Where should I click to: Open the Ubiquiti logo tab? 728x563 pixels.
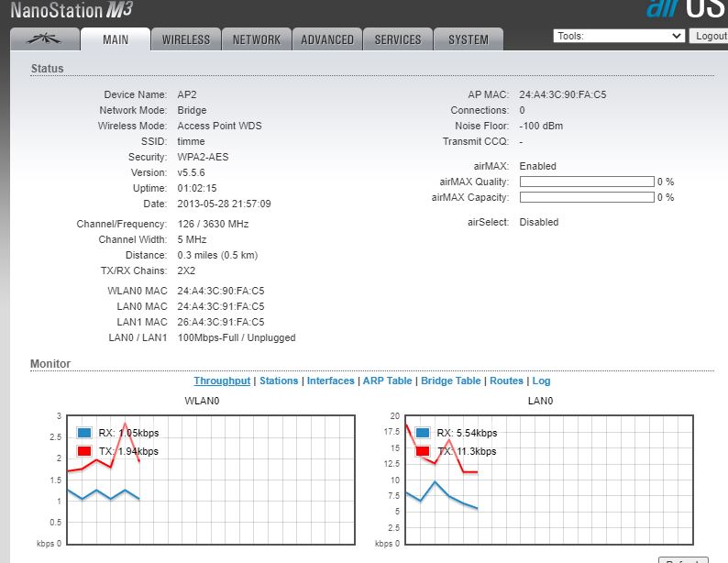pyautogui.click(x=45, y=39)
